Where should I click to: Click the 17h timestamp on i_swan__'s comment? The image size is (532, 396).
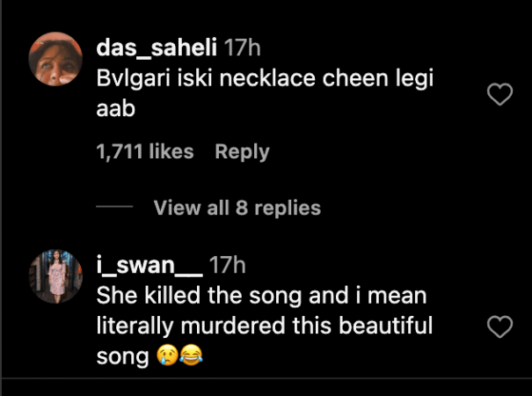pyautogui.click(x=228, y=265)
